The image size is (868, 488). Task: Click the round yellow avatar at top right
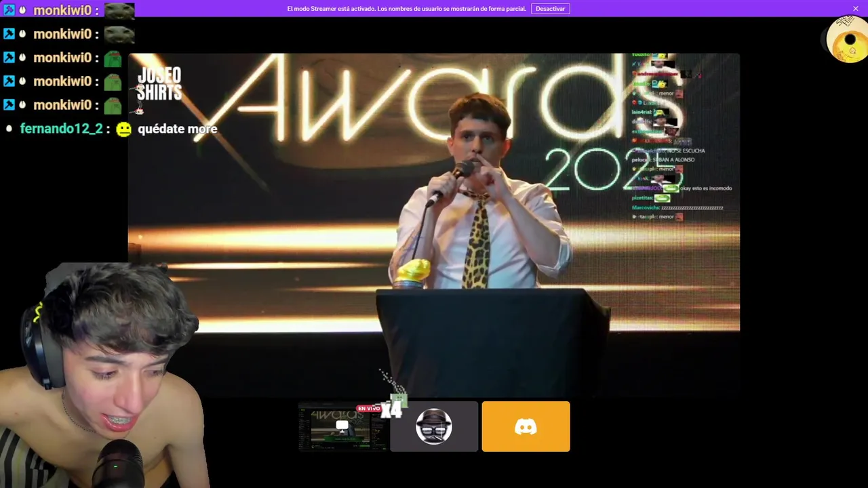pos(847,39)
